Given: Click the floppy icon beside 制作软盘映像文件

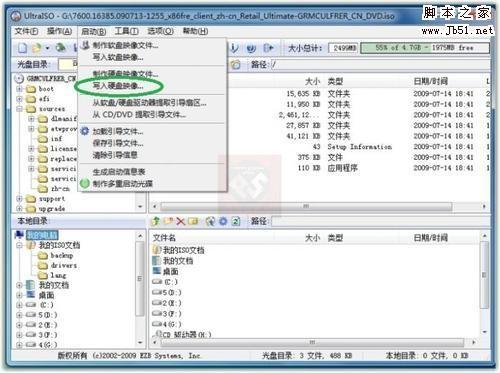Looking at the screenshot, I should click(86, 45).
